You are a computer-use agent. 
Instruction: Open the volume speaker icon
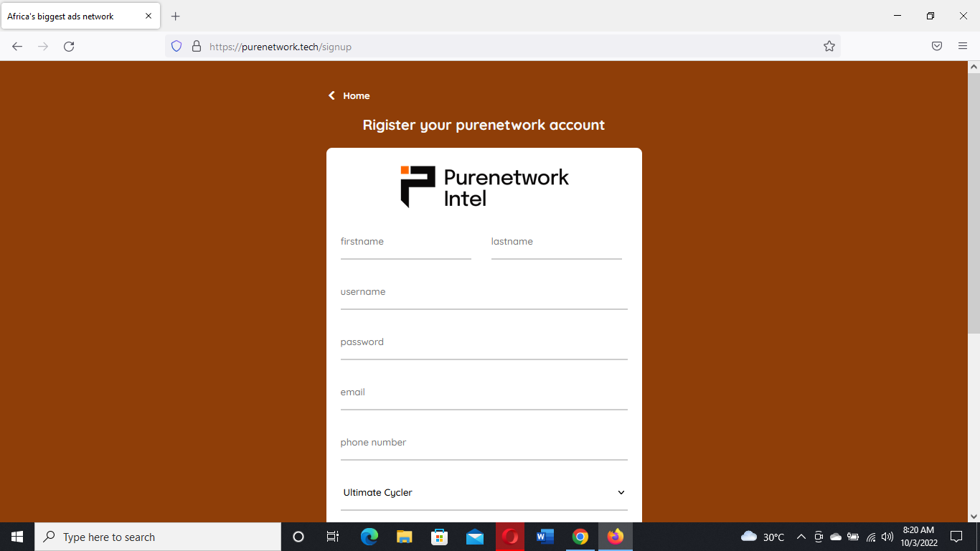(x=887, y=537)
